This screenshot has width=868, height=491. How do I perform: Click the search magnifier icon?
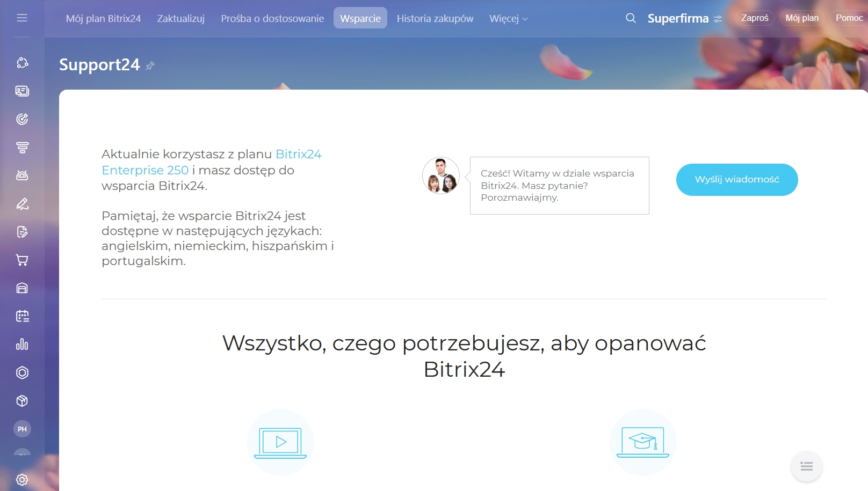coord(631,18)
